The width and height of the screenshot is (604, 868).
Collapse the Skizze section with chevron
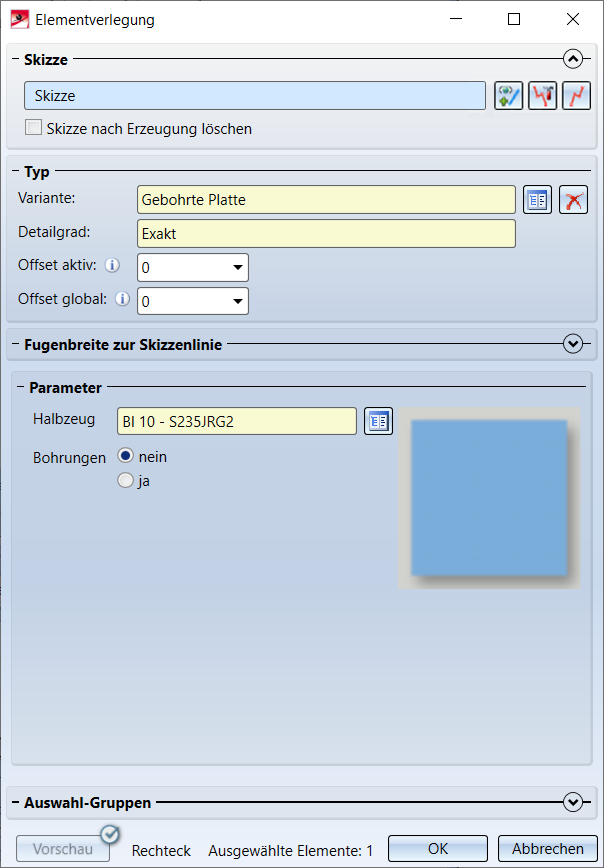point(573,59)
